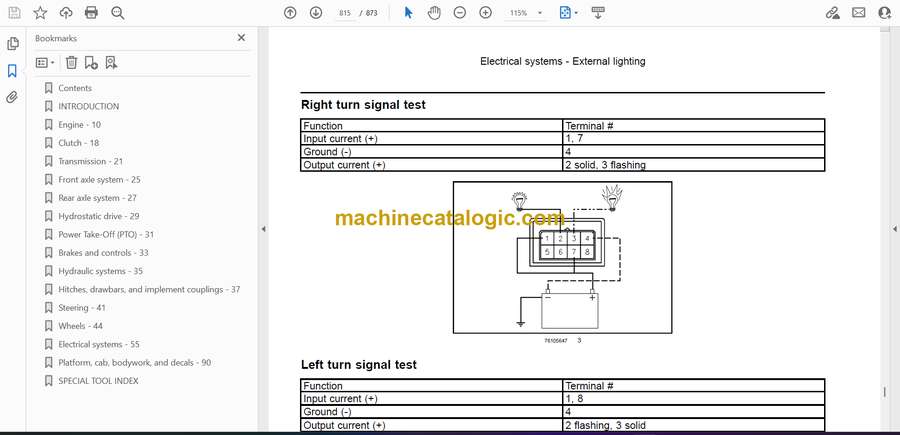Open Power Take-Off (PTO) - 31 bookmark
The image size is (900, 435).
[106, 235]
